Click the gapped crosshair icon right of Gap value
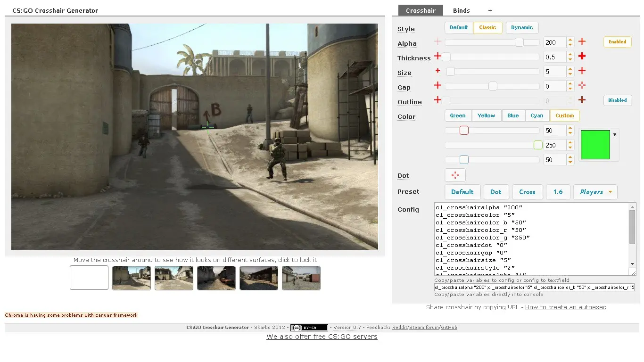Image resolution: width=644 pixels, height=362 pixels. [582, 85]
